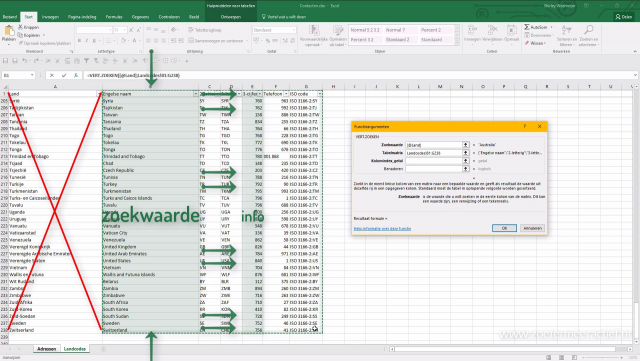Viewport: 640px width, 361px height.
Task: Click the Knippen scissors icon
Action: [20, 27]
